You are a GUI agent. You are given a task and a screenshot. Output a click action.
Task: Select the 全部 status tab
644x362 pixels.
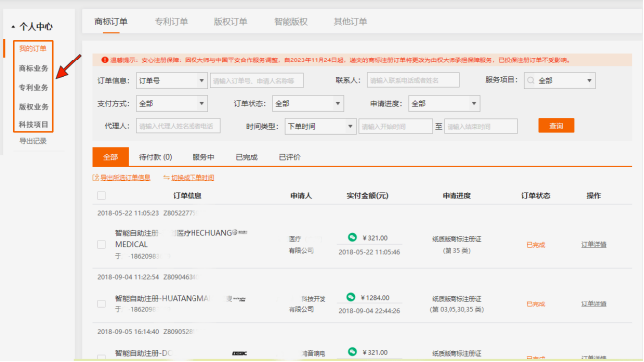pos(110,157)
